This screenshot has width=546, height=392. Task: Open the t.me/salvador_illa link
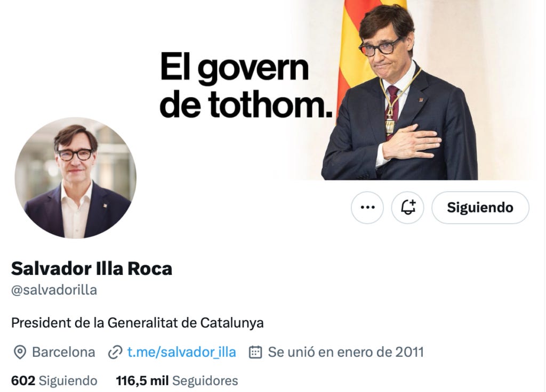tap(181, 352)
